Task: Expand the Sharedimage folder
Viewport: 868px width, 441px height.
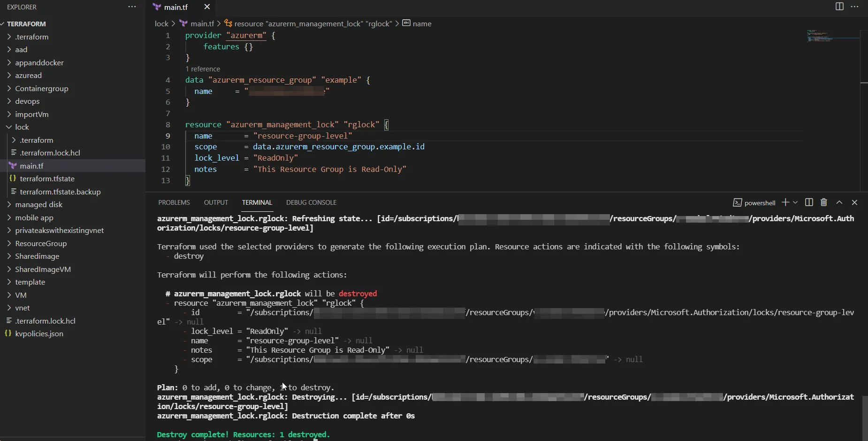Action: (x=37, y=256)
